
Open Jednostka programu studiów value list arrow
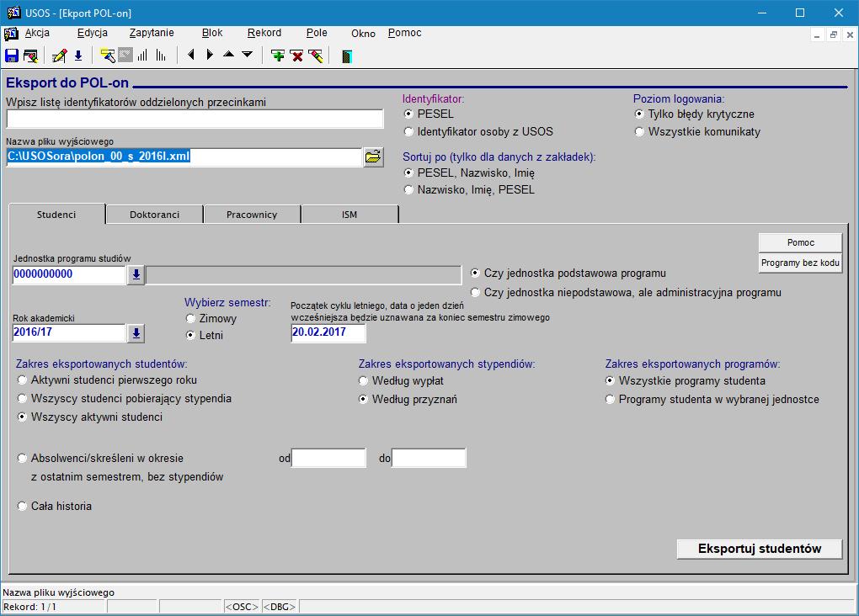136,275
